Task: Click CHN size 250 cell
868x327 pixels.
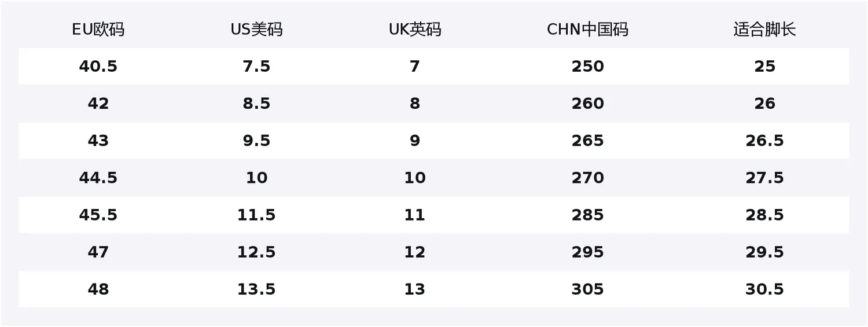Action: pyautogui.click(x=587, y=67)
